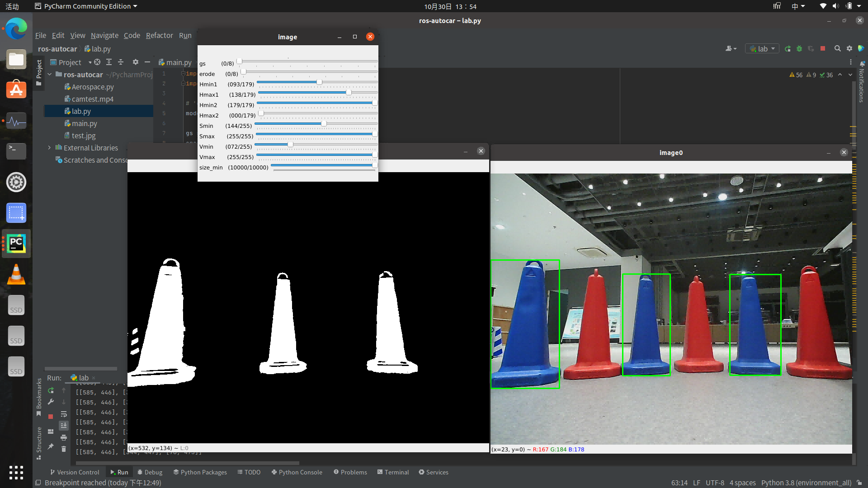Rerun lab in Run tool window
Viewport: 868px width, 488px height.
click(51, 390)
